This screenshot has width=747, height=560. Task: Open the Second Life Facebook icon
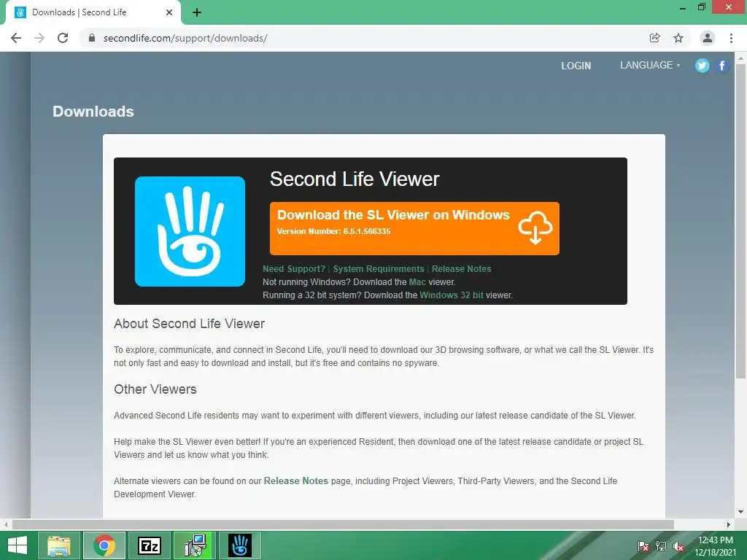coord(722,65)
